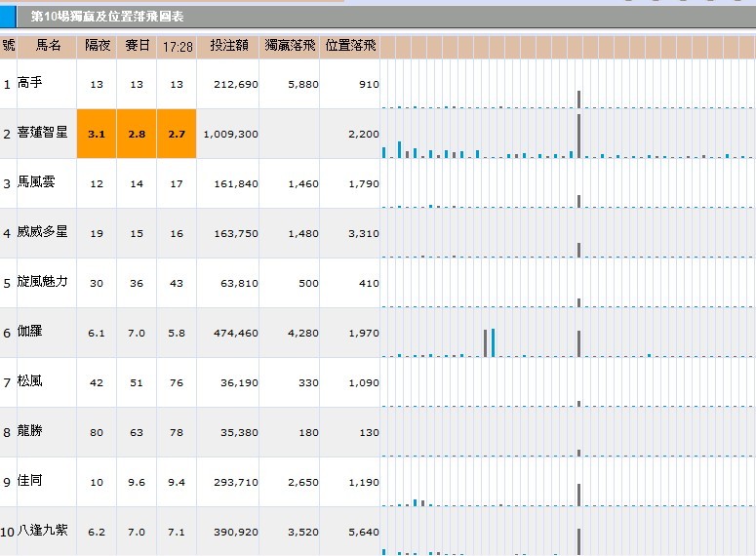This screenshot has height=556, width=756.
Task: Click current odds 7.1 for 八逢九紫
Action: pos(177,532)
